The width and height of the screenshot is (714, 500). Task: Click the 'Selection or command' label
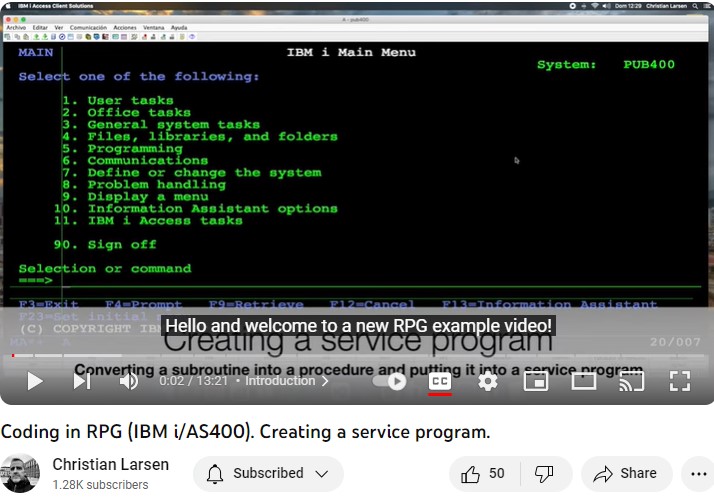pyautogui.click(x=105, y=269)
